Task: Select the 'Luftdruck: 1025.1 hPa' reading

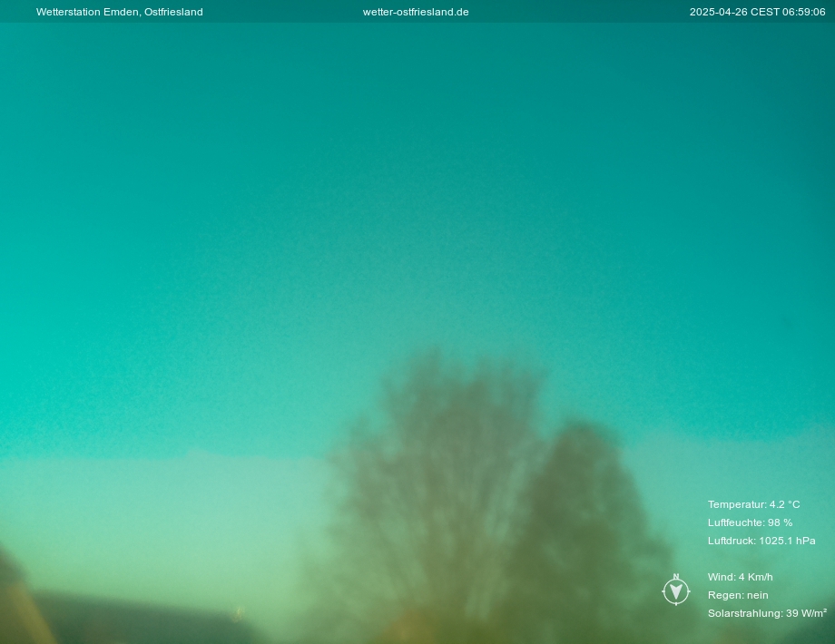Action: [761, 541]
